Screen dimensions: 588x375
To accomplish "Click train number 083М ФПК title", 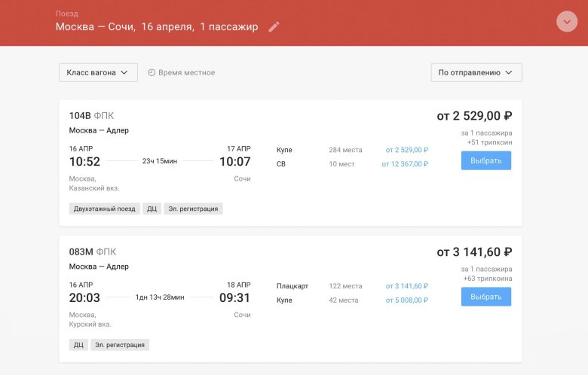I will click(x=93, y=252).
